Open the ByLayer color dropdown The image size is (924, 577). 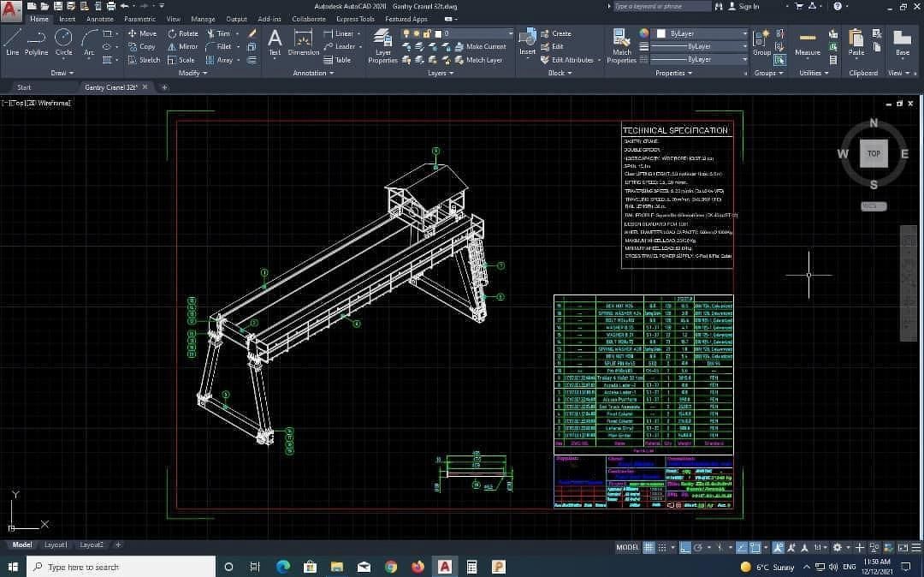(x=702, y=33)
